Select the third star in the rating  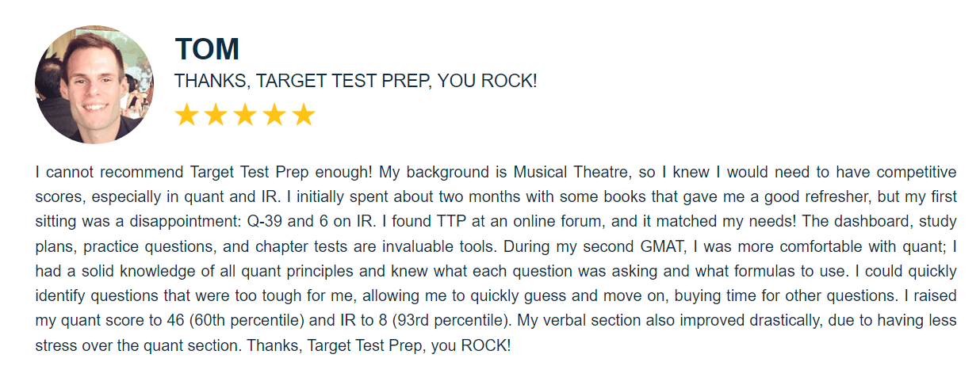pos(245,116)
